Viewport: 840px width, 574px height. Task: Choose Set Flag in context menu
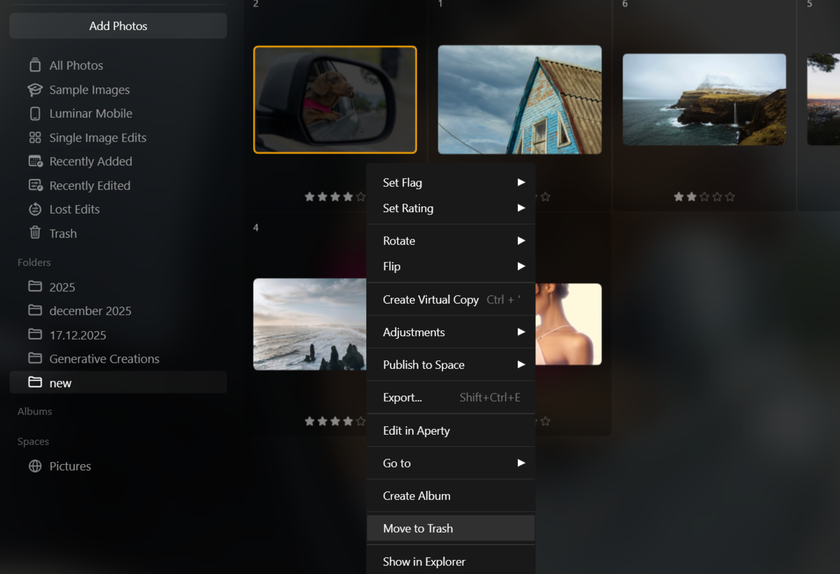[x=451, y=183]
